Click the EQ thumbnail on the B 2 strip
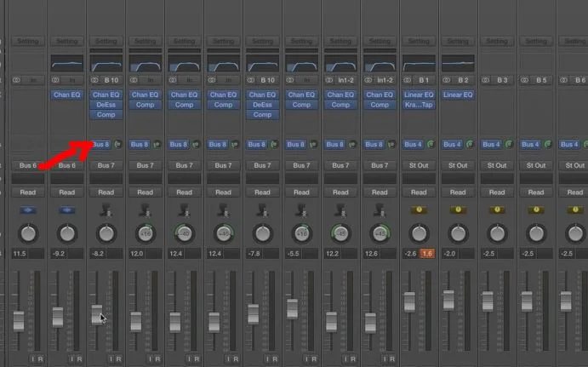 458,63
